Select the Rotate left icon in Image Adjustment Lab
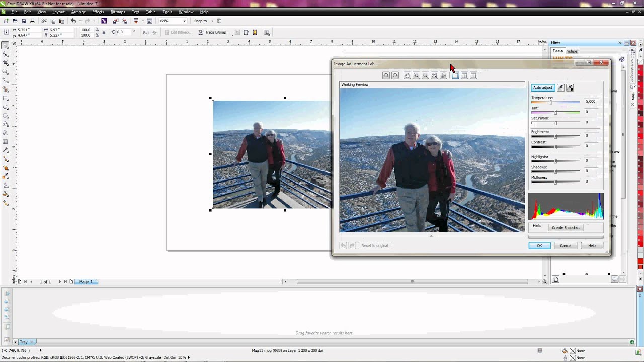This screenshot has width=644, height=362. 385,75
